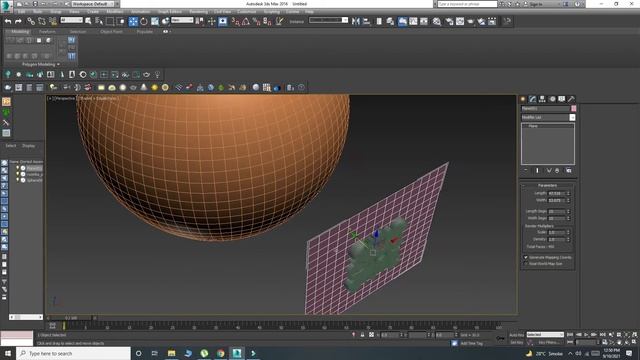Screen dimensions: 640x360
Task: Click the Rectangular Selection Region icon
Action: pos(110,21)
